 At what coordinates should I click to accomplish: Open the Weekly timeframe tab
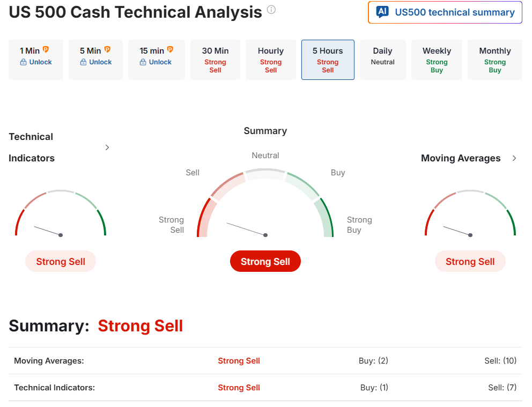[x=437, y=60]
